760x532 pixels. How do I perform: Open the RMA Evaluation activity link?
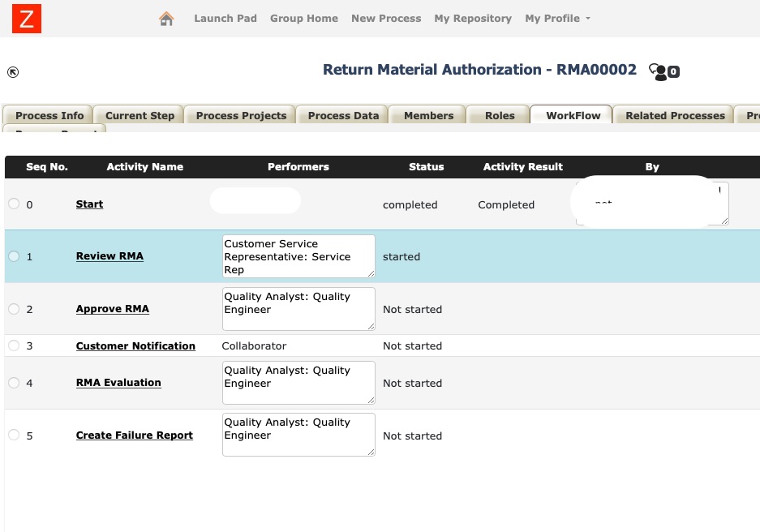tap(118, 382)
